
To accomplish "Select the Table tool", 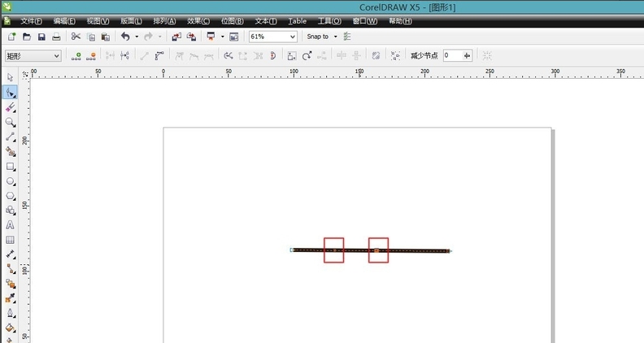I will click(x=11, y=240).
